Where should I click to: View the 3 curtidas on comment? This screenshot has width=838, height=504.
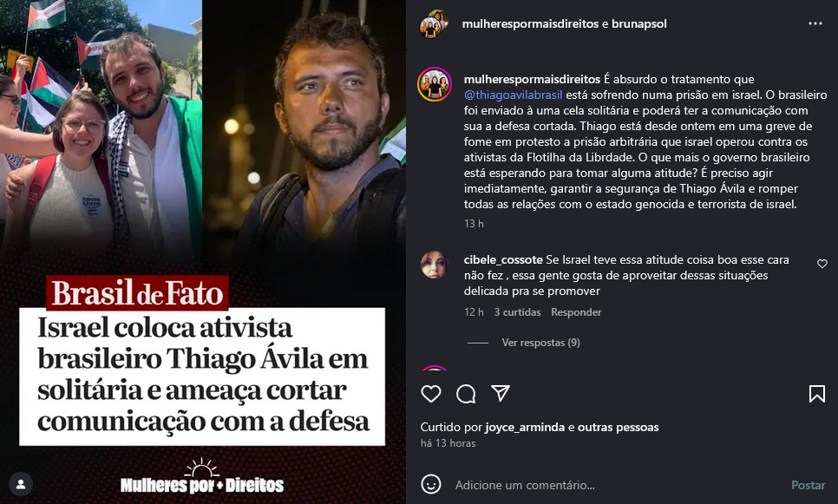[x=517, y=312]
